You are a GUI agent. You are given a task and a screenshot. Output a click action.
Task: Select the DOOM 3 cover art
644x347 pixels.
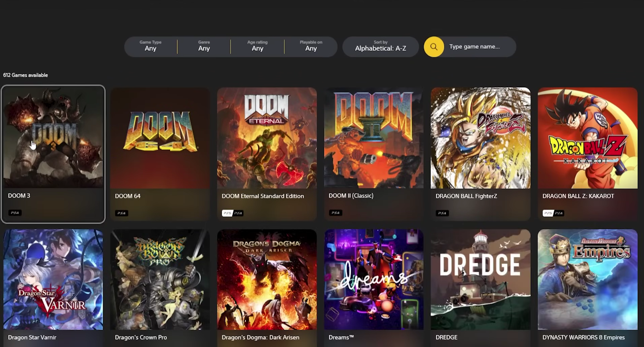pos(53,138)
